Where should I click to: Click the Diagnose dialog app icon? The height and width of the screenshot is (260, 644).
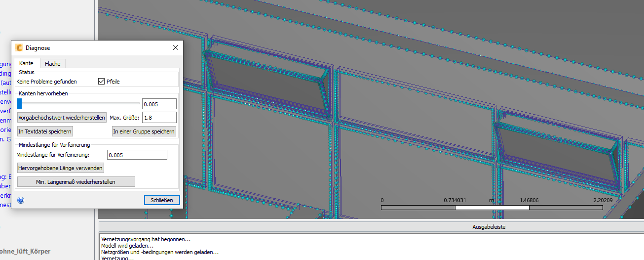19,48
